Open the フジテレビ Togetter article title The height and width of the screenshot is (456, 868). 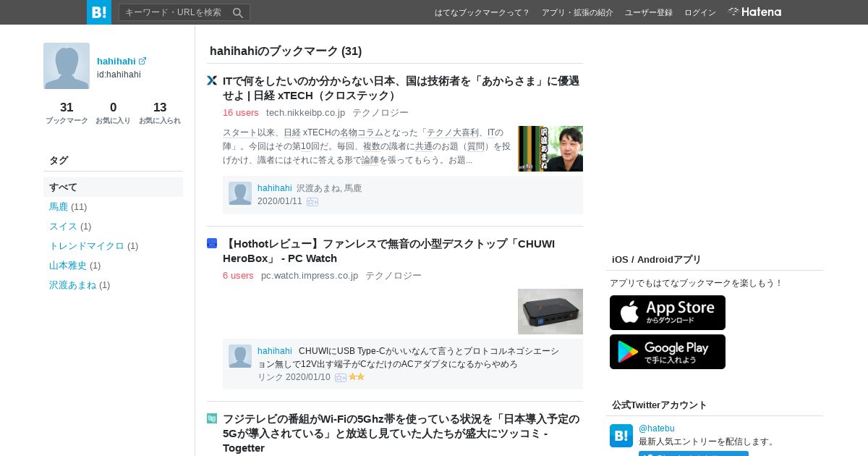point(401,433)
